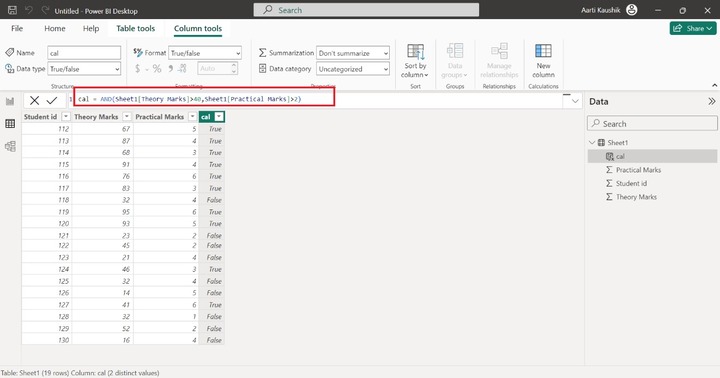The height and width of the screenshot is (378, 720).
Task: Click Student id cell 130
Action: pos(46,340)
